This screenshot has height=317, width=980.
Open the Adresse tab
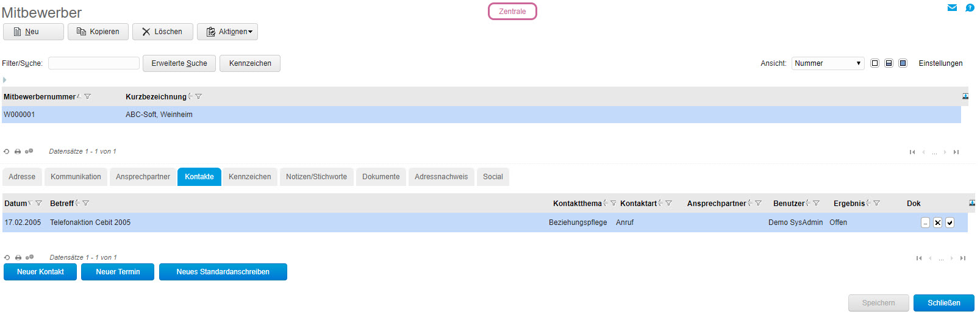(x=22, y=177)
